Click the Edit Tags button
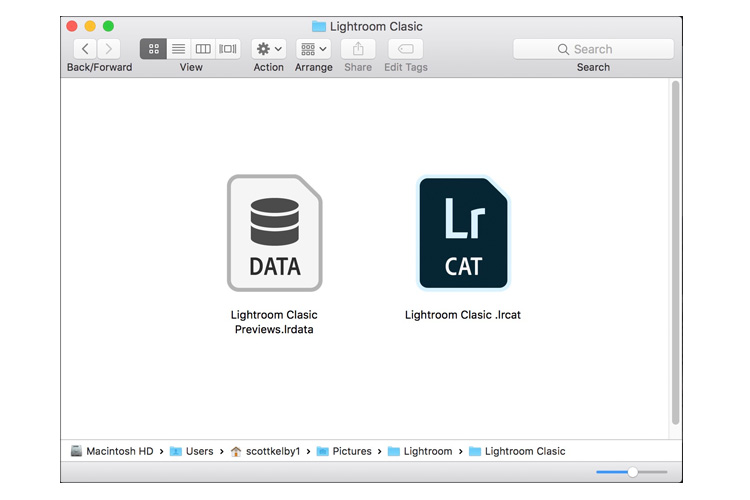750x500 pixels. click(406, 49)
